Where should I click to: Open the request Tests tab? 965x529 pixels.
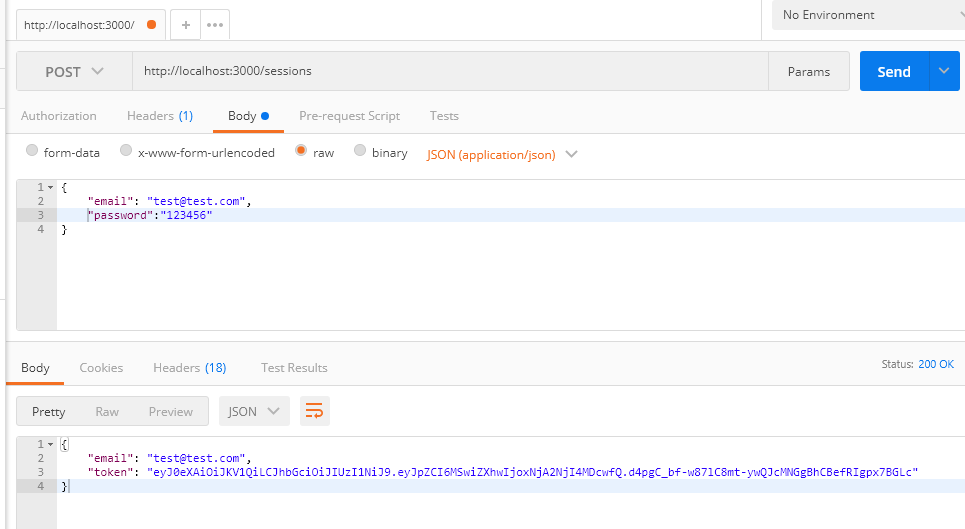click(x=444, y=116)
